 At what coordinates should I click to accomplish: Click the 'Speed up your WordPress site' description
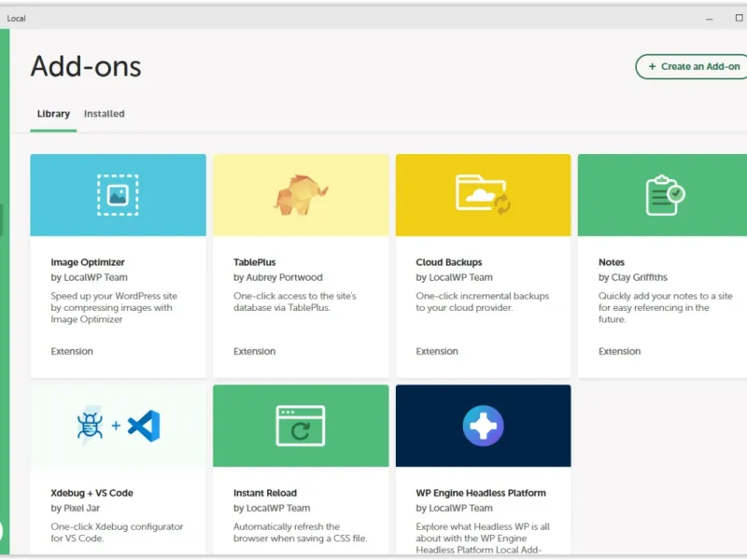(114, 308)
